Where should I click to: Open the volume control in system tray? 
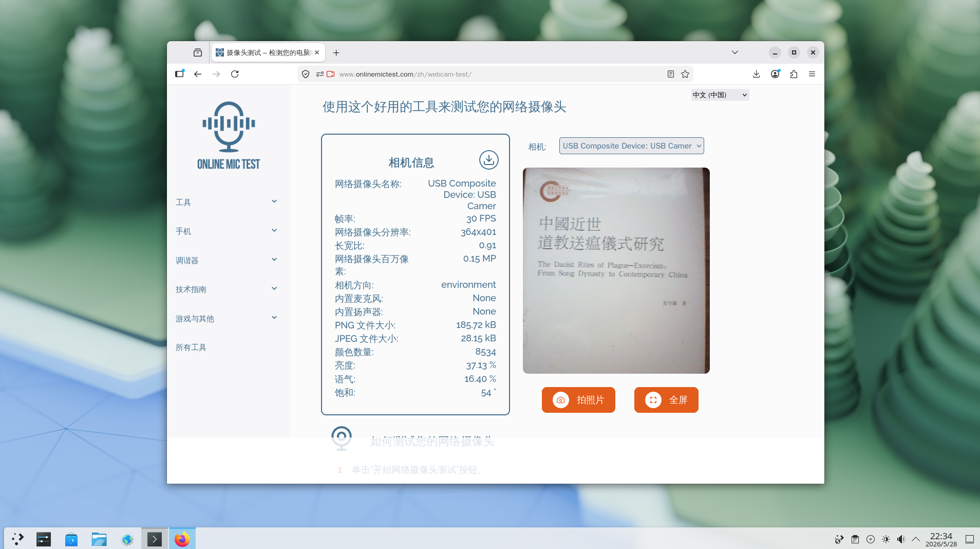[x=901, y=539]
